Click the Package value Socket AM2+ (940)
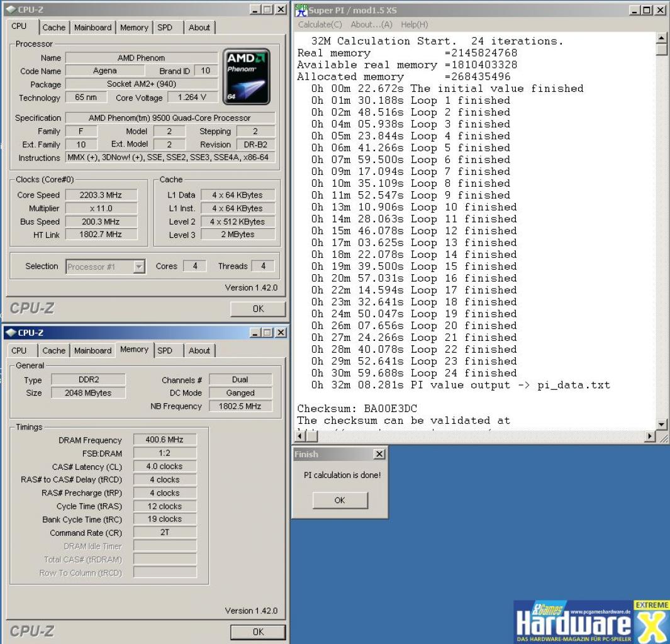Viewport: 670px width, 644px height. (142, 84)
